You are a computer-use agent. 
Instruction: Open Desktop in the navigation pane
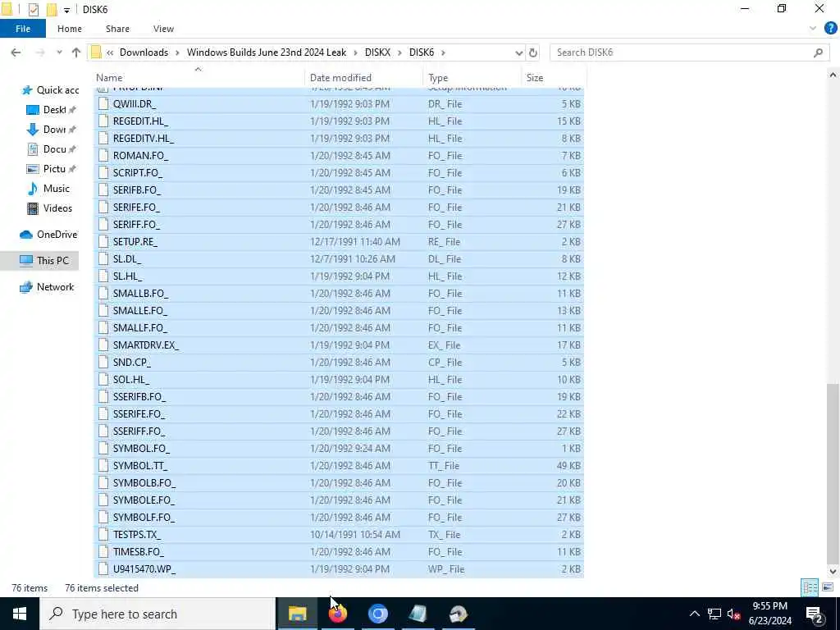52,110
